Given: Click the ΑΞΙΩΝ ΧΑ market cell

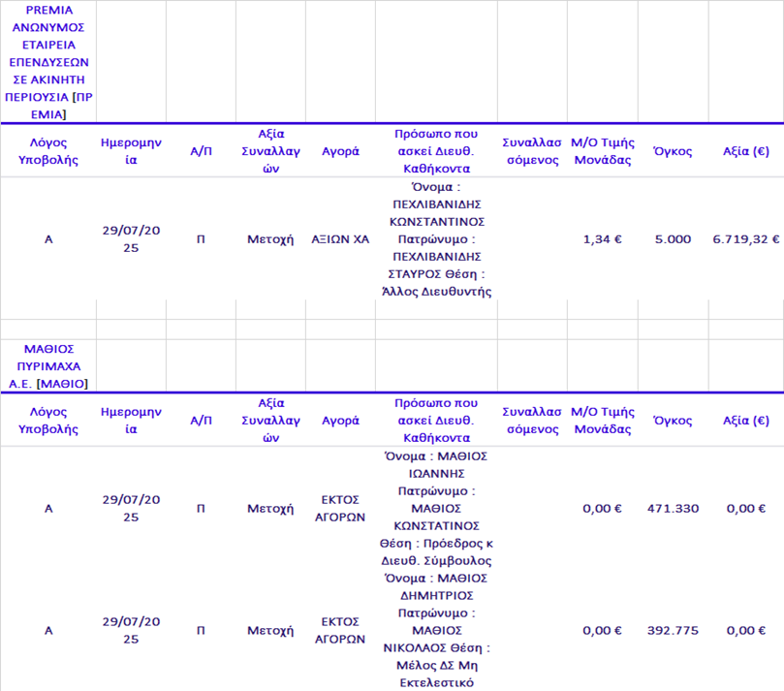Looking at the screenshot, I should click(340, 239).
